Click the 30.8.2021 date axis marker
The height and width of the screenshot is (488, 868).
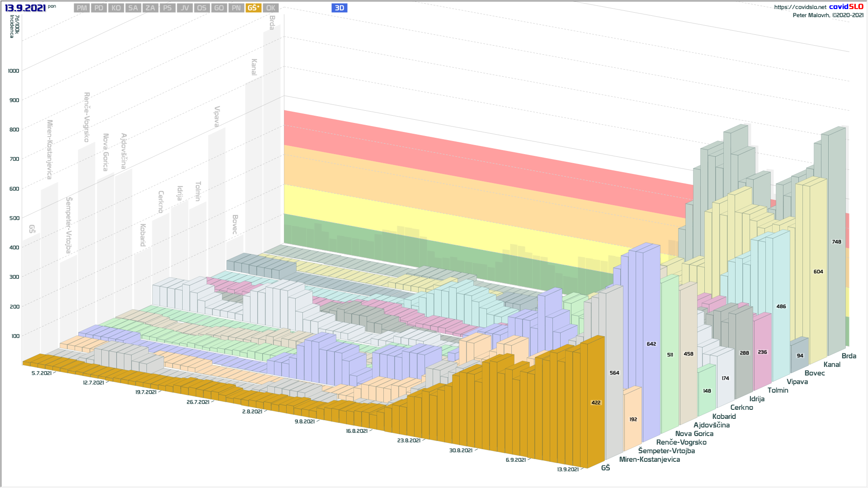click(x=461, y=450)
